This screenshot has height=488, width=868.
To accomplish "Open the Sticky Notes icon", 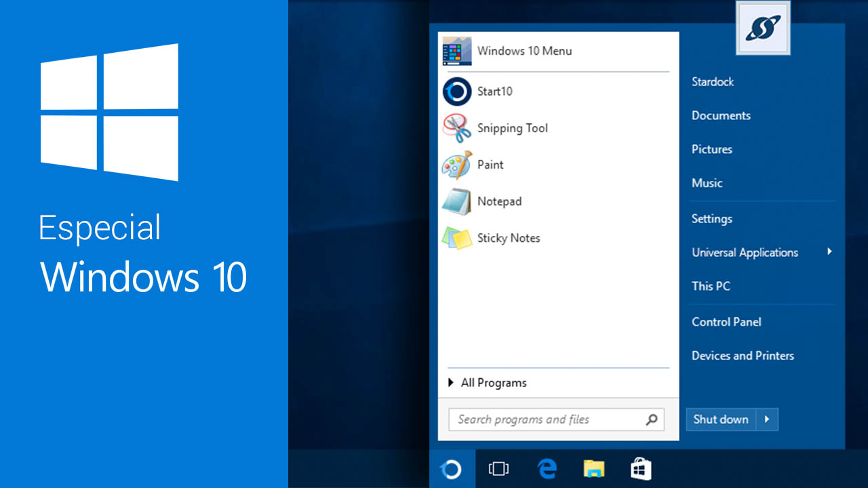I will (457, 238).
